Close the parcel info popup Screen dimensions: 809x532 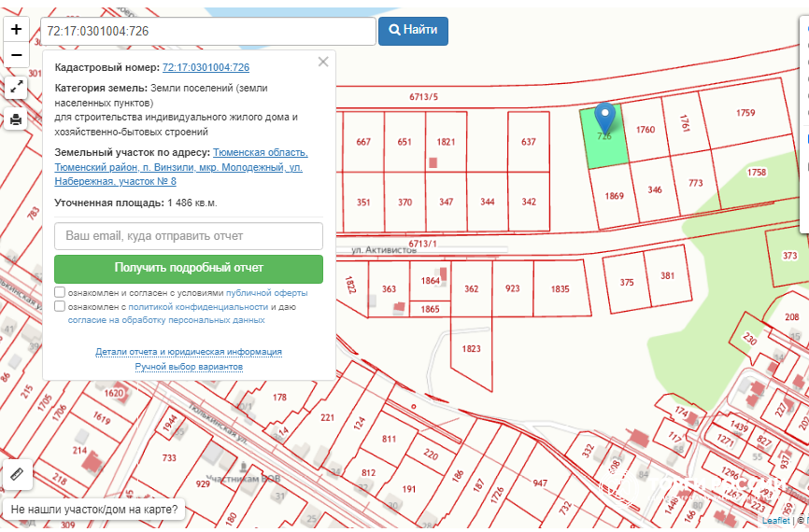tap(323, 63)
